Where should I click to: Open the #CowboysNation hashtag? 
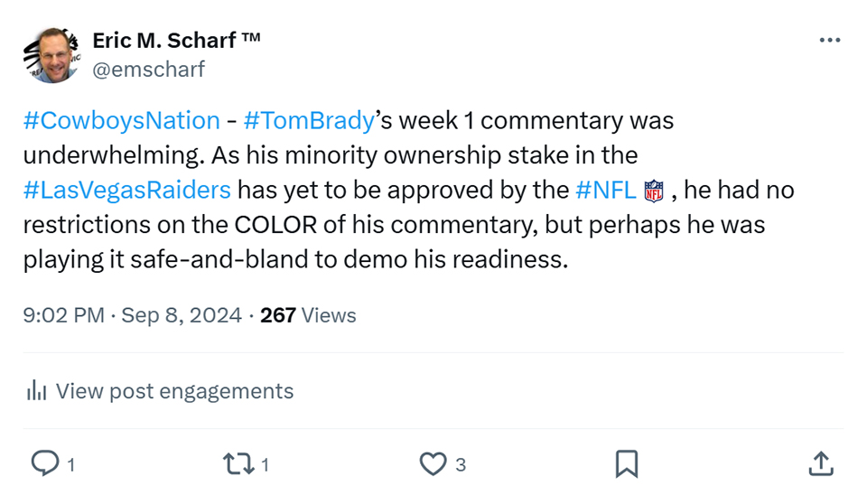pos(122,121)
